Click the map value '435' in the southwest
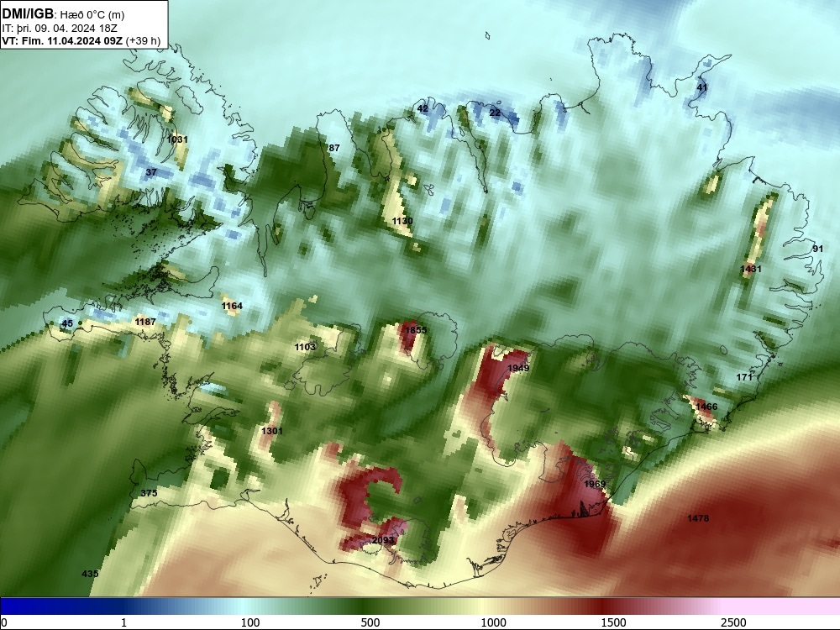 [x=90, y=574]
